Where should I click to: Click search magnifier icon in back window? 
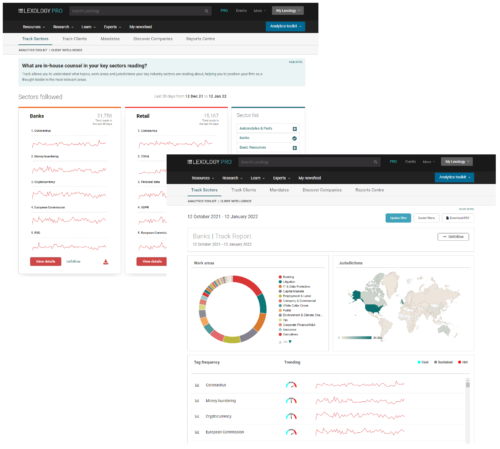[x=207, y=11]
